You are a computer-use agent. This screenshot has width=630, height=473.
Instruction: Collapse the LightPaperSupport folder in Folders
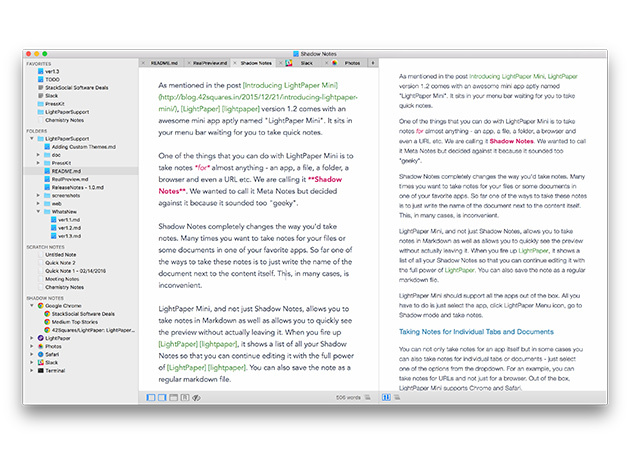[x=32, y=139]
